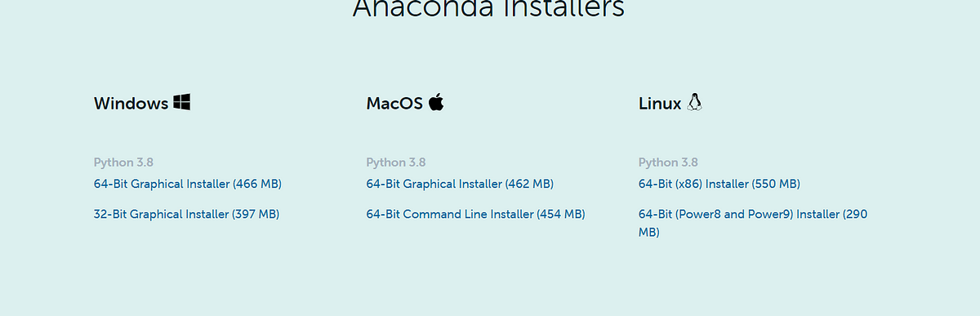This screenshot has height=316, width=980.
Task: Click the Windows logo icon
Action: tap(181, 102)
